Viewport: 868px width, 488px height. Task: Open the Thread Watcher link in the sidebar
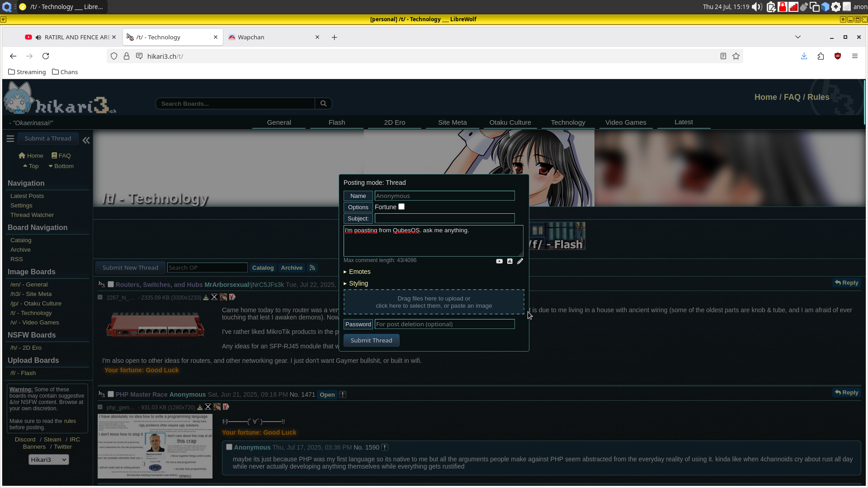32,215
